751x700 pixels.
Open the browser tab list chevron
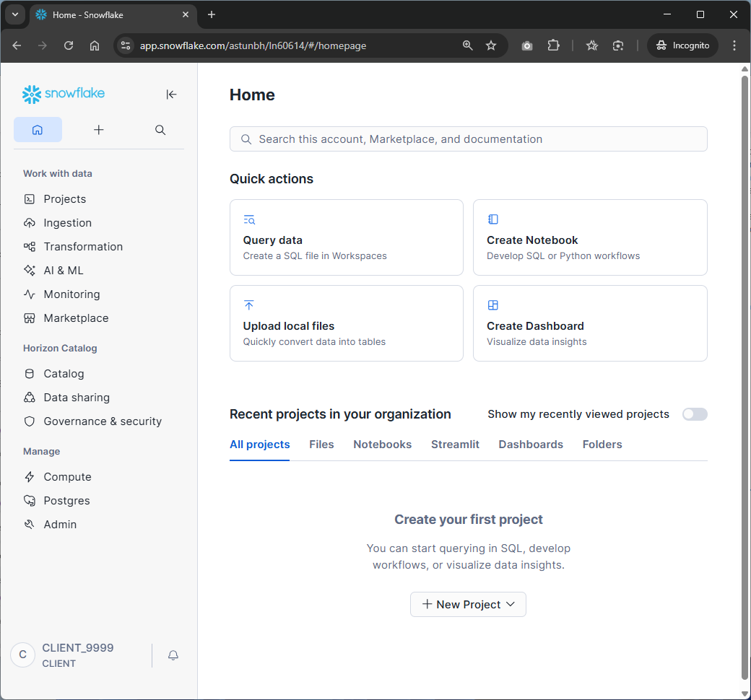point(16,14)
